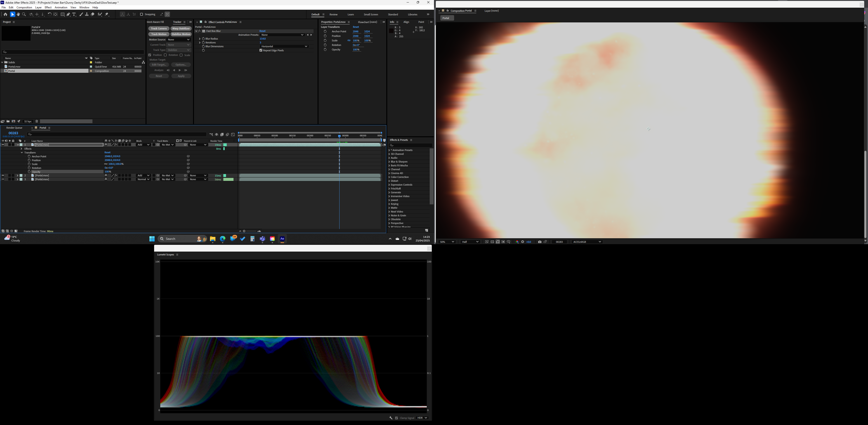The image size is (868, 425).
Task: Toggle Repeat Edge Pixels for Fast Box Blur
Action: click(x=261, y=50)
